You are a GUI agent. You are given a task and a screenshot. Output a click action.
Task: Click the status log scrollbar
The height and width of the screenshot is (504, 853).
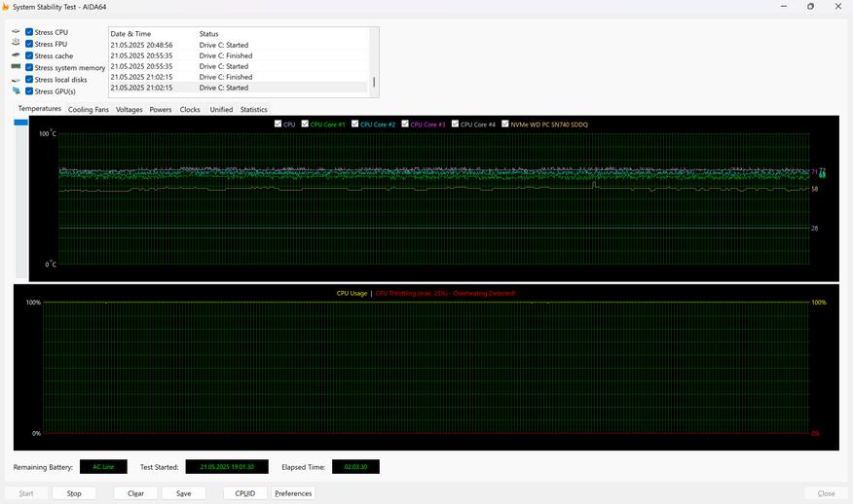tap(374, 82)
